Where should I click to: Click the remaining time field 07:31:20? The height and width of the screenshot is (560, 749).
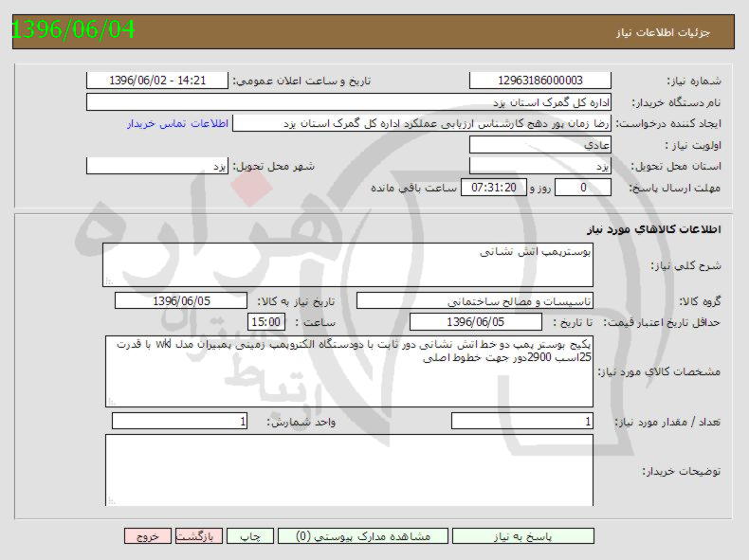pyautogui.click(x=494, y=188)
